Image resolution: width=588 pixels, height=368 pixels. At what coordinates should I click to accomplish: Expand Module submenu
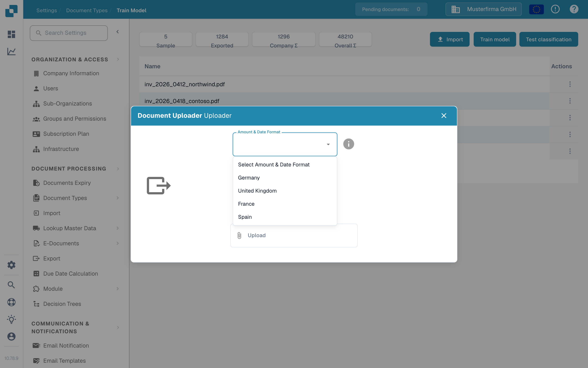coord(118,289)
